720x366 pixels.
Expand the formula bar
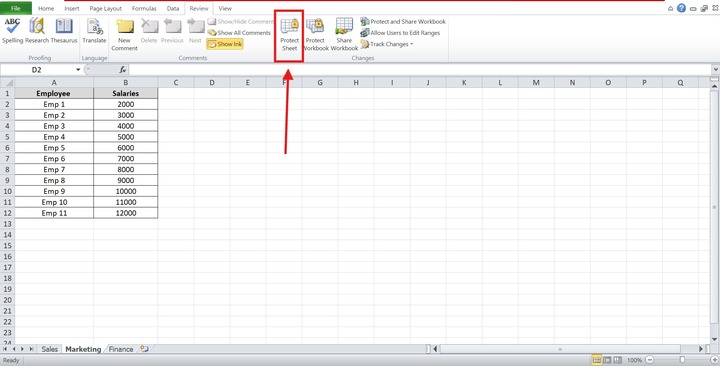(x=715, y=70)
